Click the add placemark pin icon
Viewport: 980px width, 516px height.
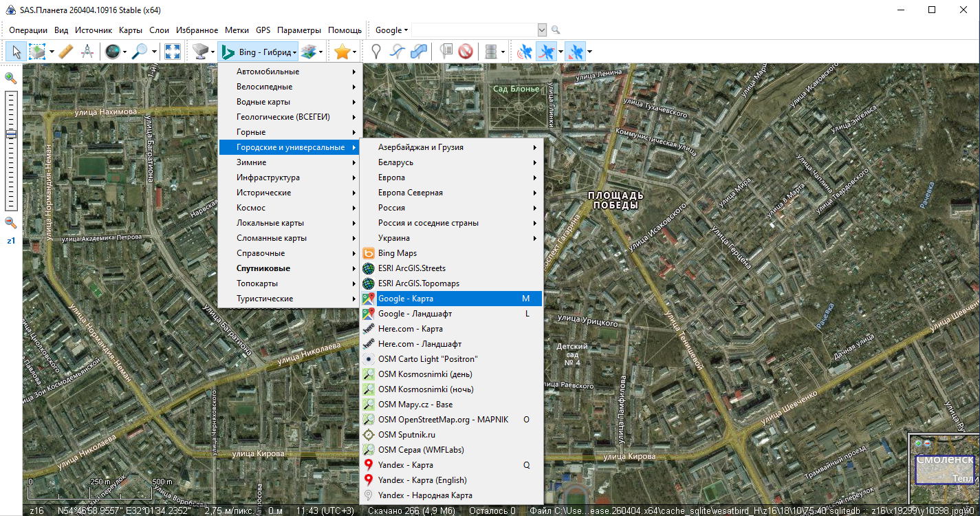[375, 52]
